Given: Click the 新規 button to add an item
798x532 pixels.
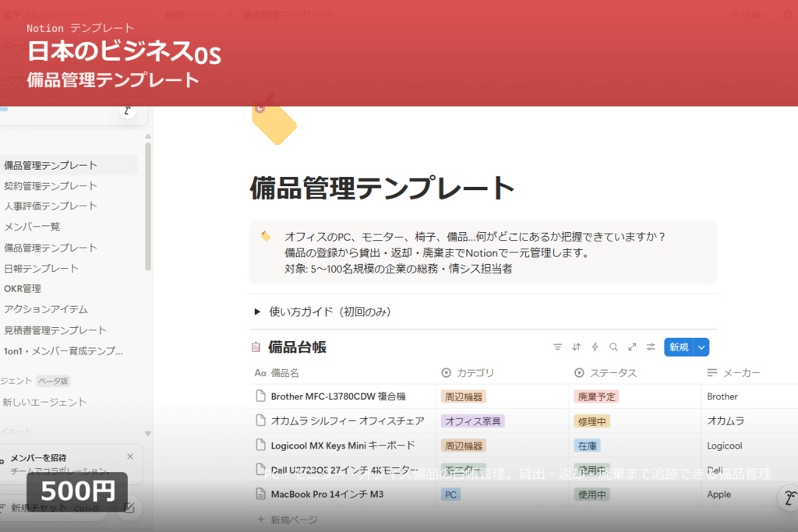Looking at the screenshot, I should (x=677, y=347).
